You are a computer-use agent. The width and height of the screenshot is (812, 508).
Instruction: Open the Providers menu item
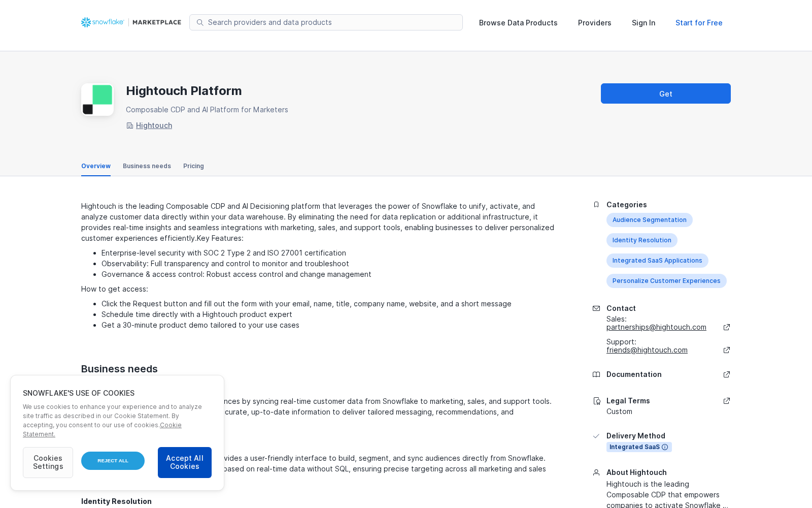pyautogui.click(x=595, y=23)
